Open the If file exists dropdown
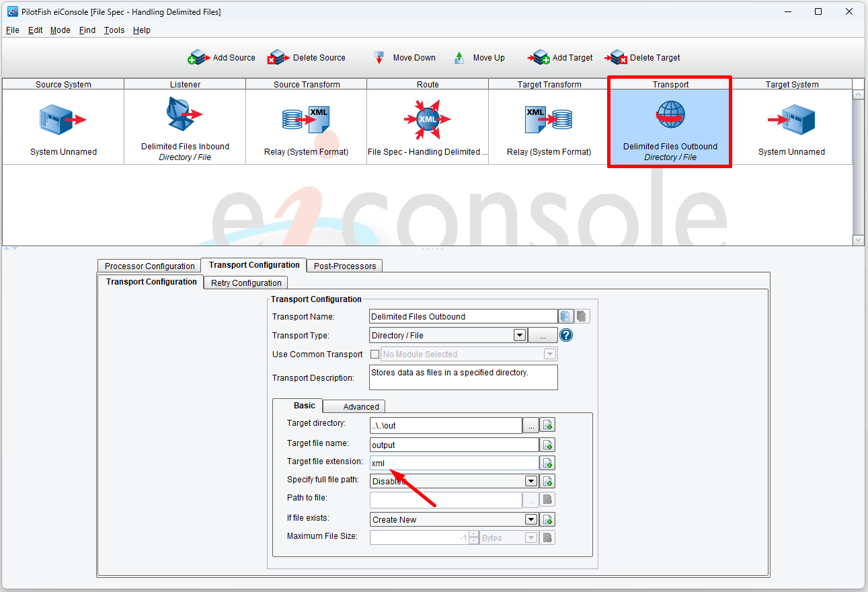This screenshot has height=592, width=868. 531,519
